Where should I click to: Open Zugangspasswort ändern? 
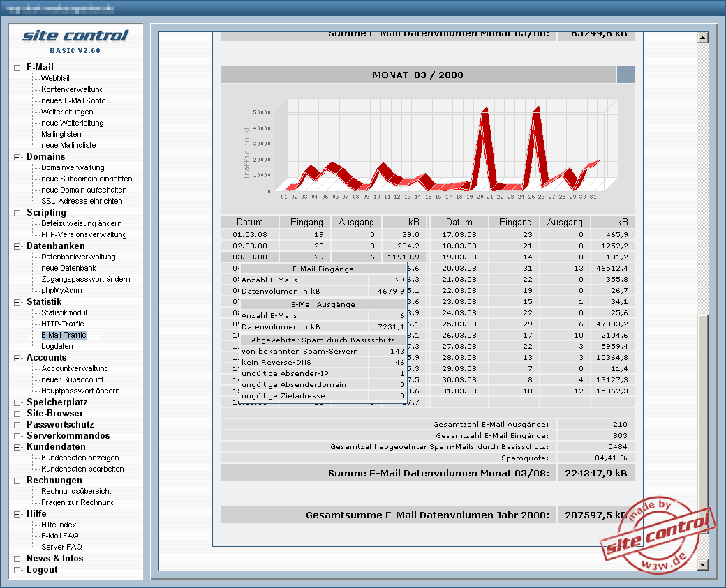click(86, 279)
